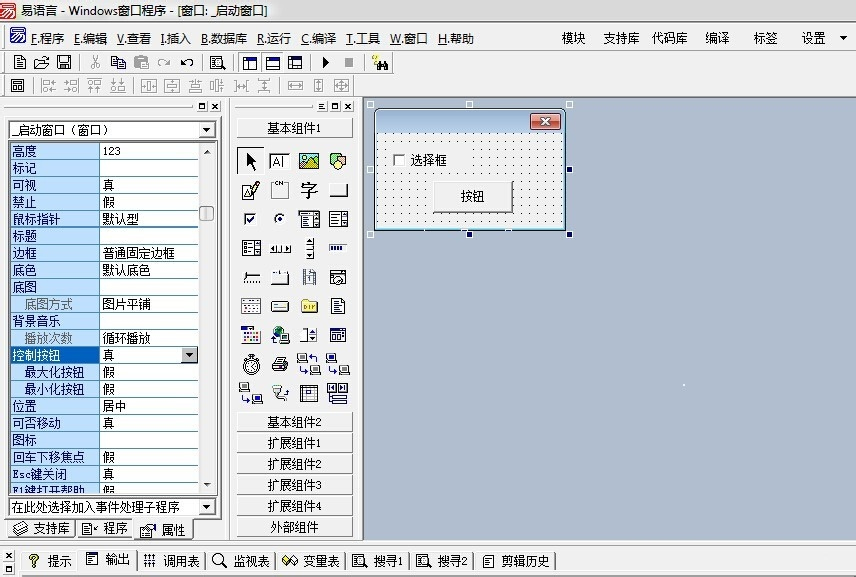Select the timer clock component
This screenshot has width=856, height=577.
point(251,364)
